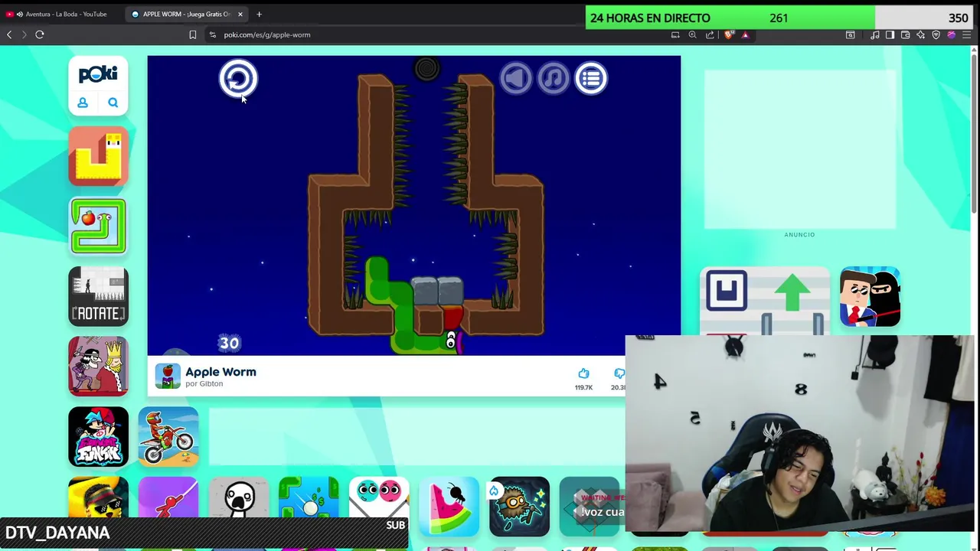Viewport: 980px width, 551px height.
Task: Click the black spiral portal in game
Action: point(426,69)
